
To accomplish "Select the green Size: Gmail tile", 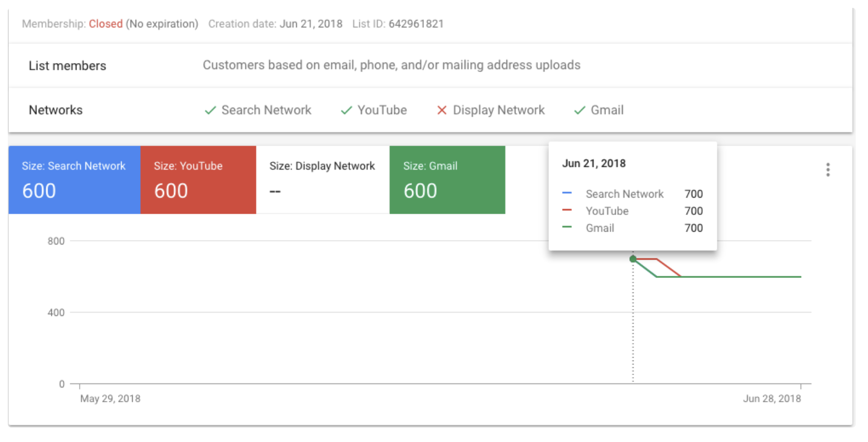I will 447,180.
